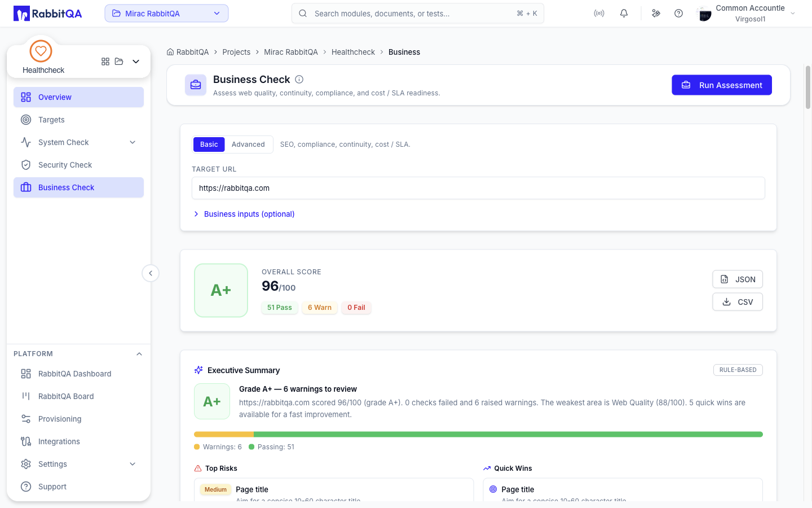Click the Passing: 51 legend entry
Screen dimensions: 812x508
tap(272, 447)
